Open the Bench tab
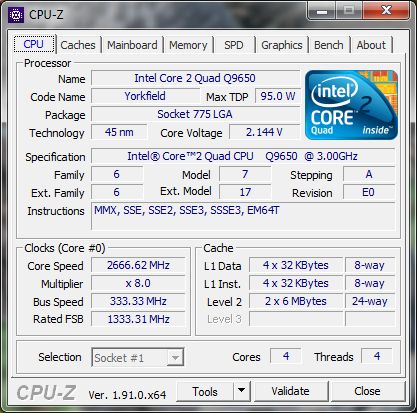Viewport: 417px width, 413px height. (328, 45)
